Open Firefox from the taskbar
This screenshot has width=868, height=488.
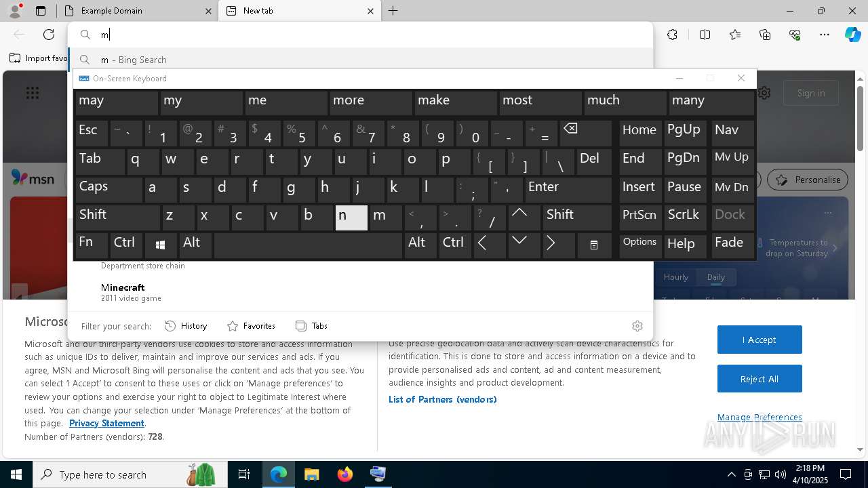[x=345, y=474]
